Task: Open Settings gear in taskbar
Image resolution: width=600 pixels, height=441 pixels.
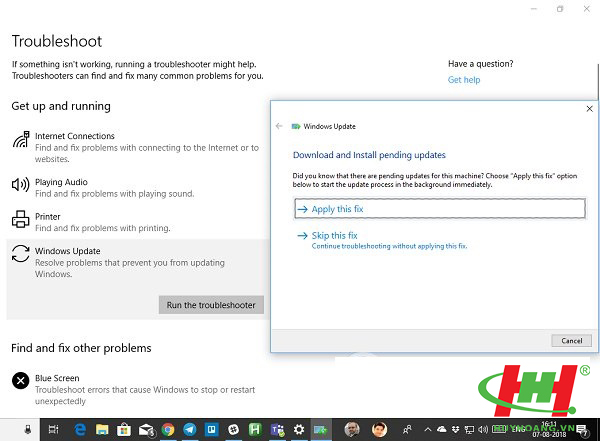Action: point(299,430)
